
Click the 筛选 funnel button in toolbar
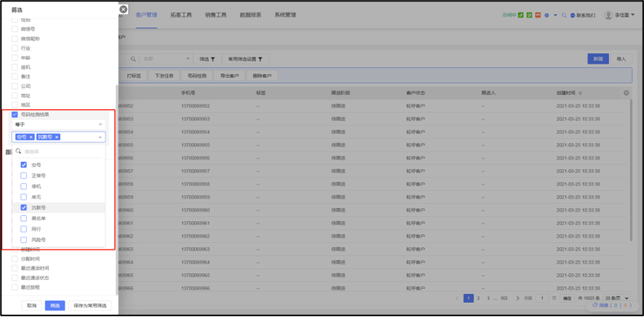[208, 59]
